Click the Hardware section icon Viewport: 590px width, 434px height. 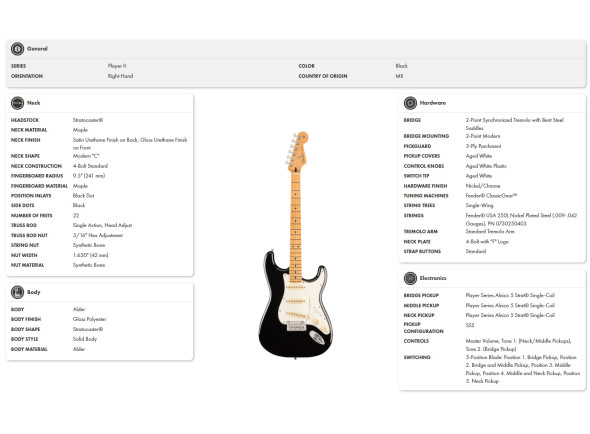tap(410, 103)
